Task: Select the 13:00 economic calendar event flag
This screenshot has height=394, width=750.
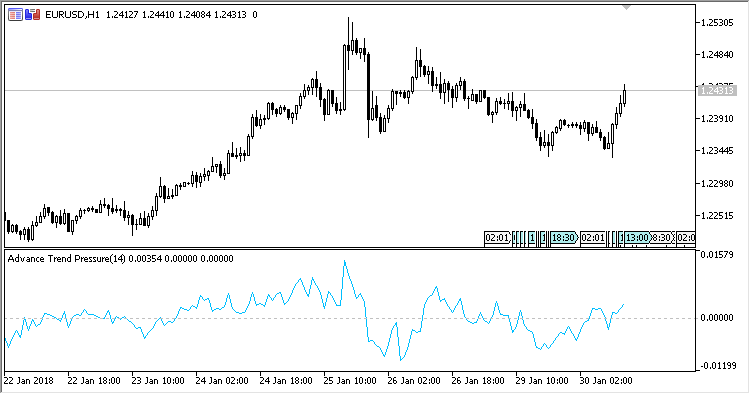Action: 637,238
